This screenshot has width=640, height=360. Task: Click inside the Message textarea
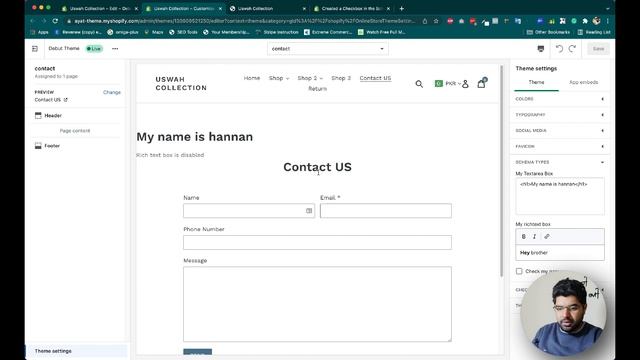tap(318, 304)
